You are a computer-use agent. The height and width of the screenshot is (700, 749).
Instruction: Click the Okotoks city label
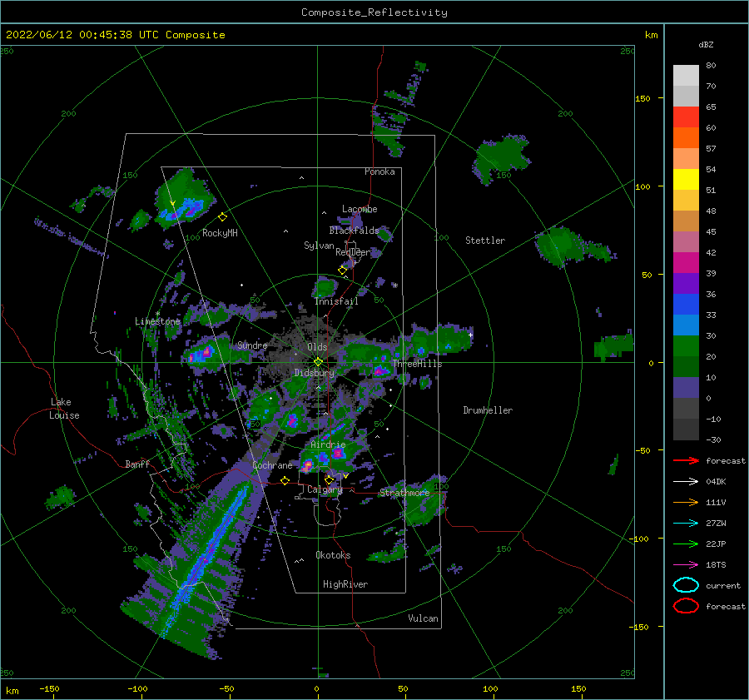[x=333, y=555]
